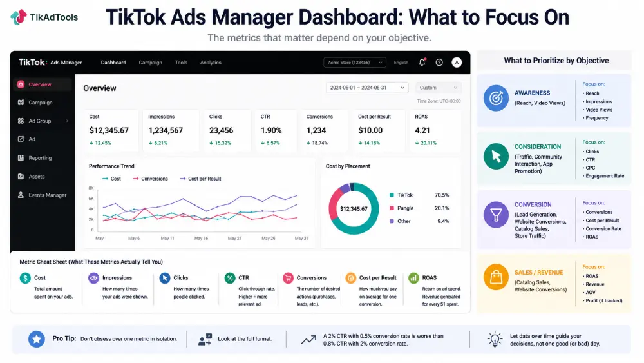Screen dimensions: 644x363
Task: Click the CTR value 1.90%
Action: (x=271, y=130)
